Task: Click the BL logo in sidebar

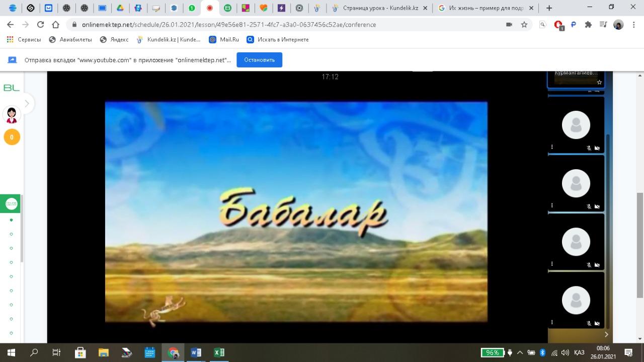Action: [12, 88]
